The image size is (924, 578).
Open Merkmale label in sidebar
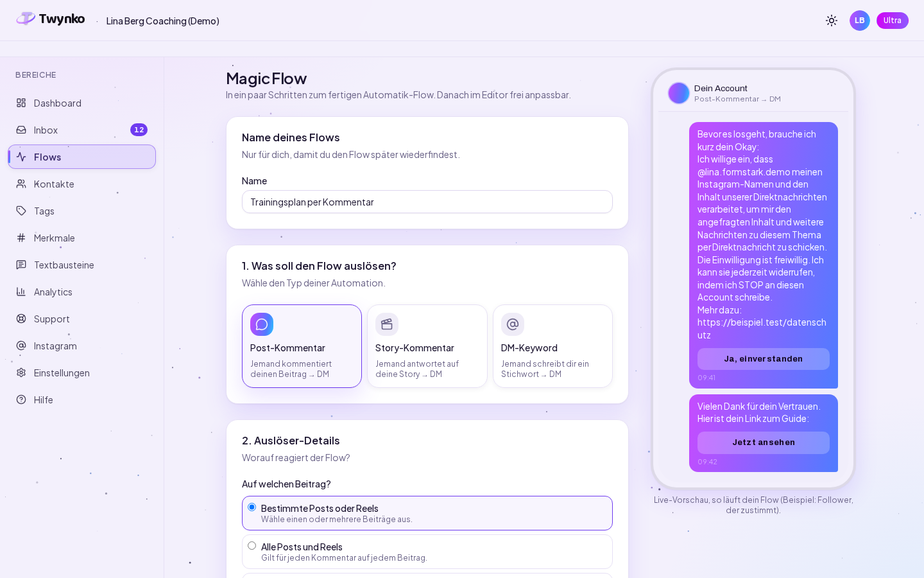[55, 238]
